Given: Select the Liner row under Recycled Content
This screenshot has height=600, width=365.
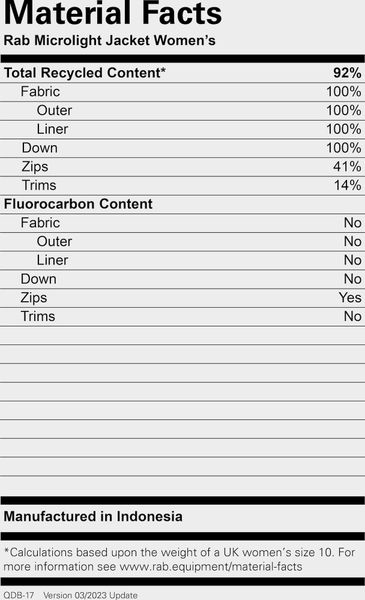Looking at the screenshot, I should (x=182, y=129).
